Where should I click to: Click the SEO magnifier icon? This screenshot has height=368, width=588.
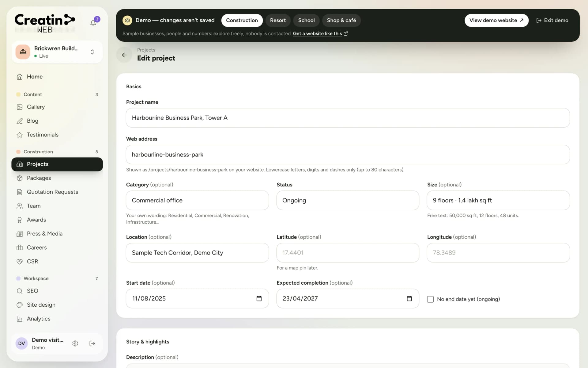pos(20,291)
